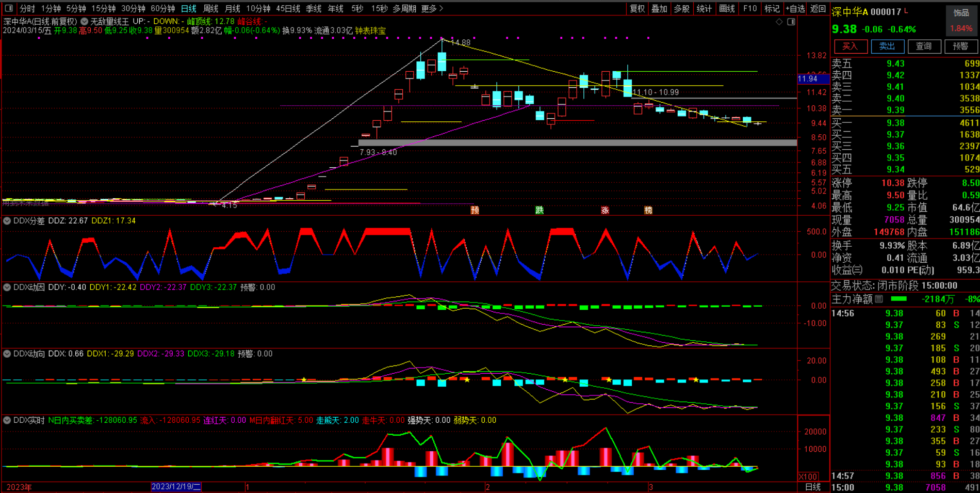Click the 标记 mark button
The height and width of the screenshot is (493, 980).
pyautogui.click(x=772, y=8)
